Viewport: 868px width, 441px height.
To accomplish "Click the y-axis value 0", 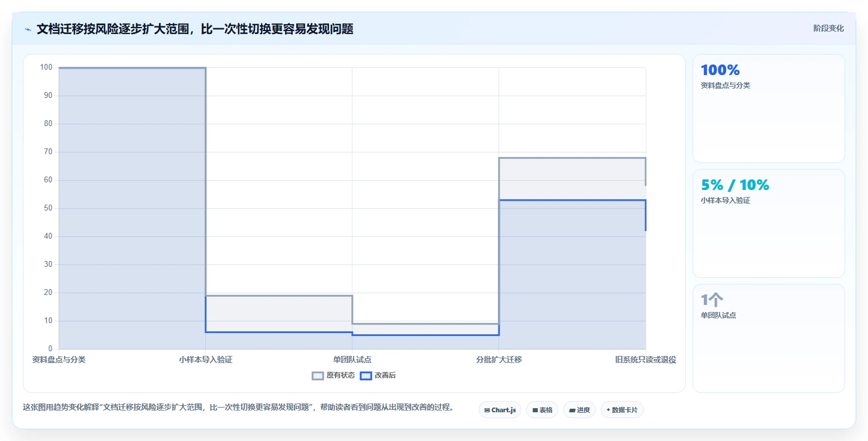I will [x=50, y=349].
